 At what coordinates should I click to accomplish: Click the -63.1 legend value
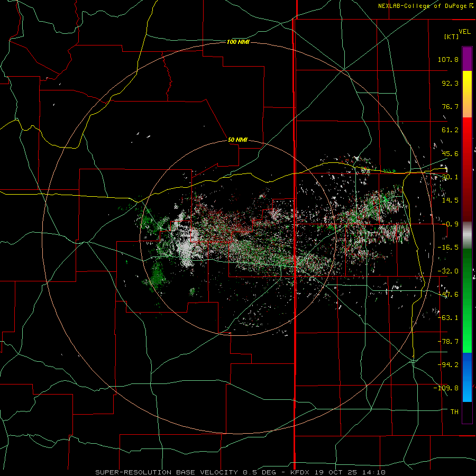point(448,318)
